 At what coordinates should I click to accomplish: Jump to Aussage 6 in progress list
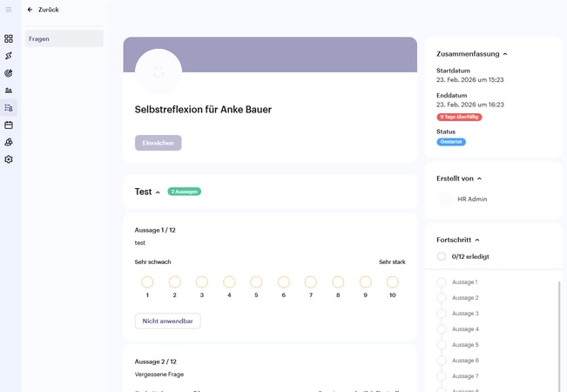[x=465, y=361]
